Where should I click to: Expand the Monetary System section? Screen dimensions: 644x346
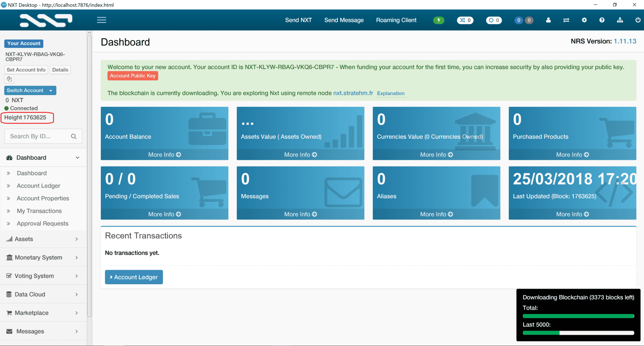tap(43, 257)
